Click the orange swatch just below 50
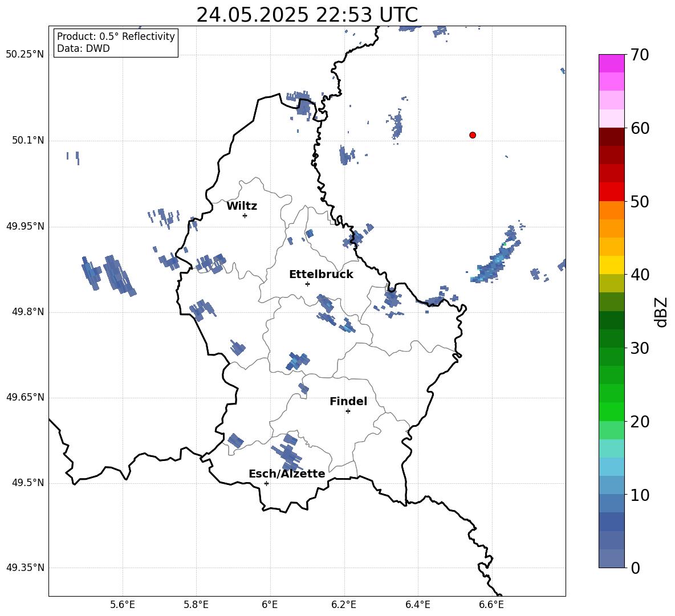 611,210
